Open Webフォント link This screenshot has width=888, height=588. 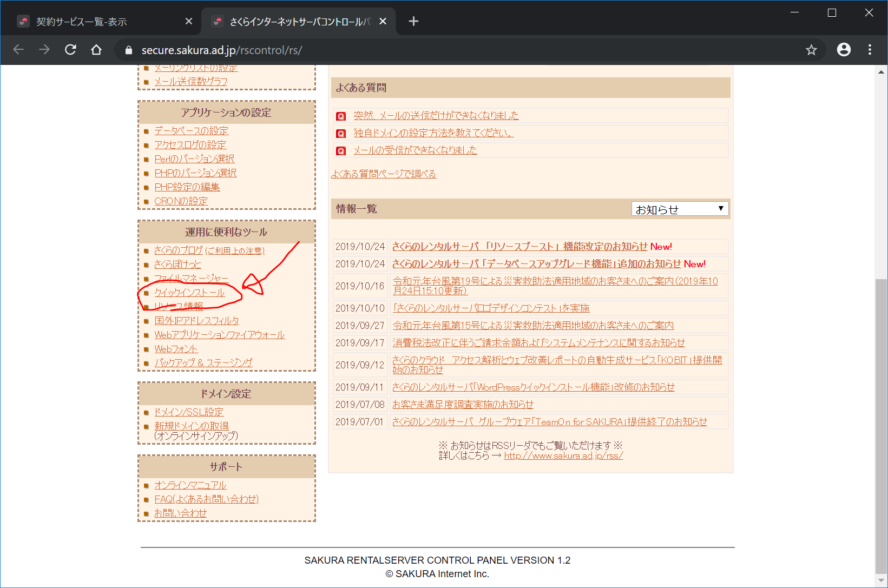coord(176,348)
